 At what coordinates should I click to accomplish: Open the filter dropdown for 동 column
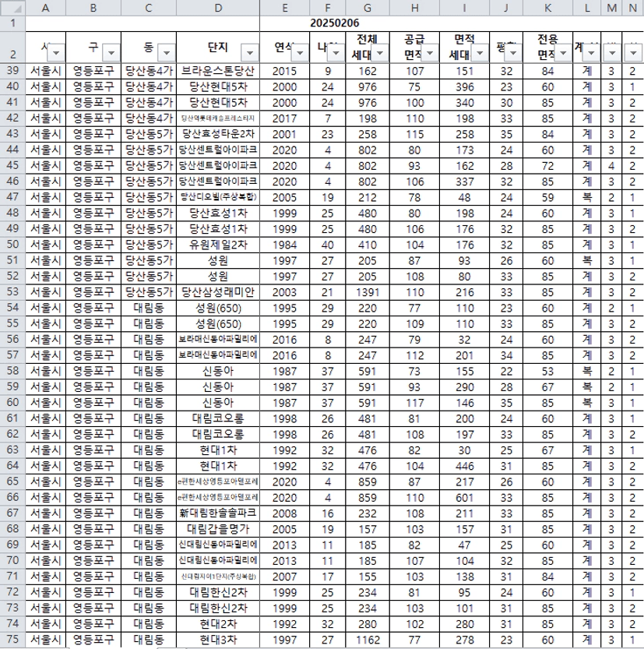[x=167, y=52]
